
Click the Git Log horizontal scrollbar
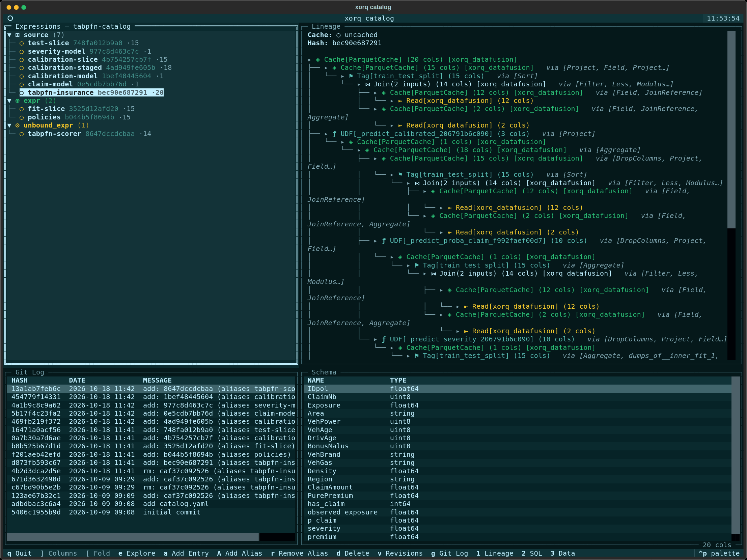(133, 537)
